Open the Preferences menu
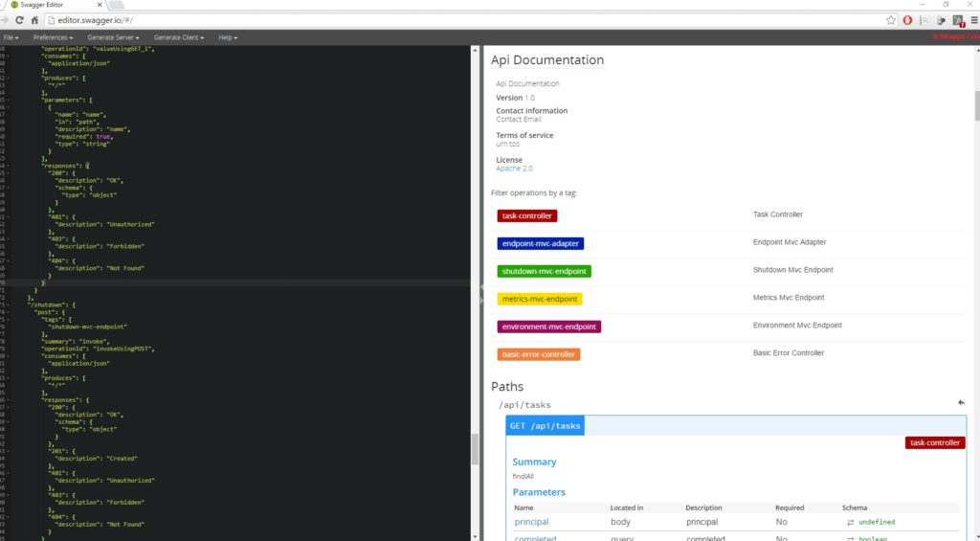Viewport: 980px width, 541px height. pos(54,37)
